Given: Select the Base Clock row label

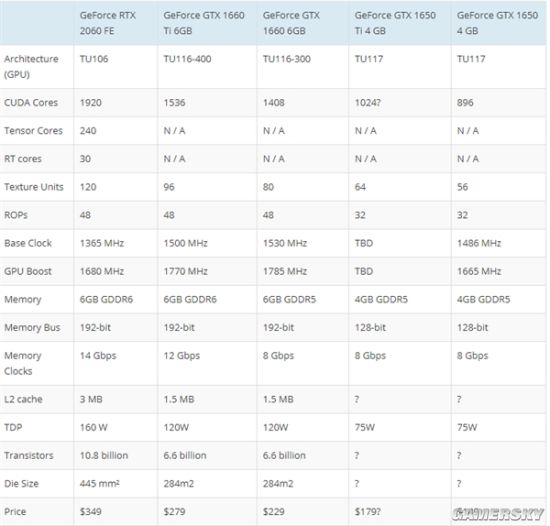Looking at the screenshot, I should tap(28, 243).
